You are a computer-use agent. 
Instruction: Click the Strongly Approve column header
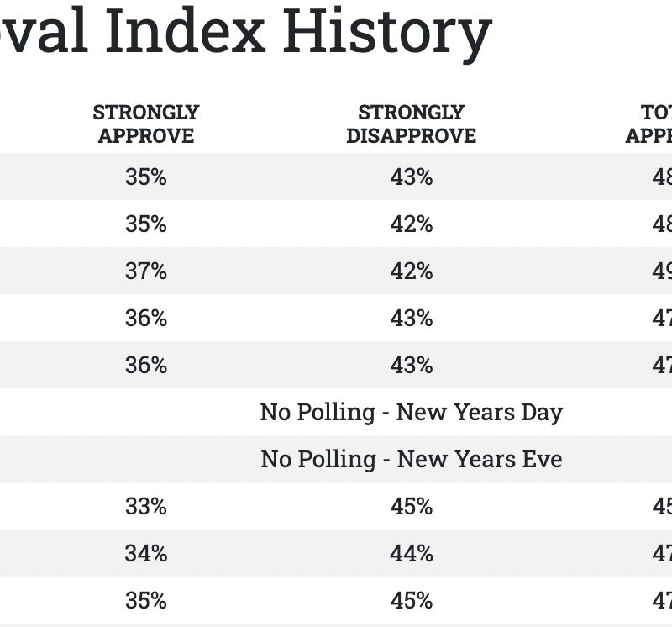146,124
